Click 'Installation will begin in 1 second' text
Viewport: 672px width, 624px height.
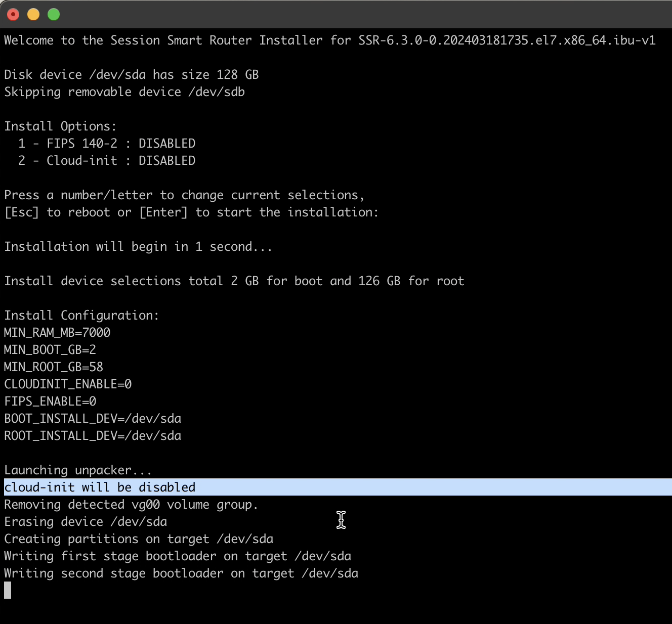coord(138,247)
